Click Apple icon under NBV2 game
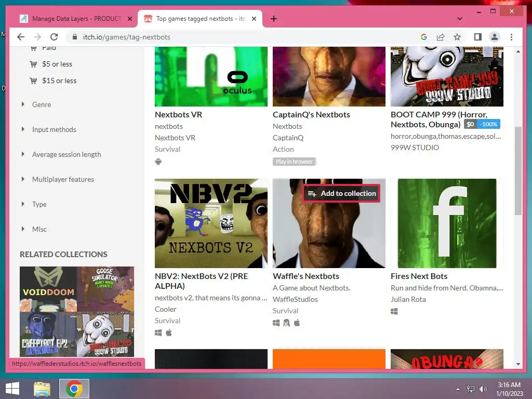The width and height of the screenshot is (532, 399). (x=169, y=333)
